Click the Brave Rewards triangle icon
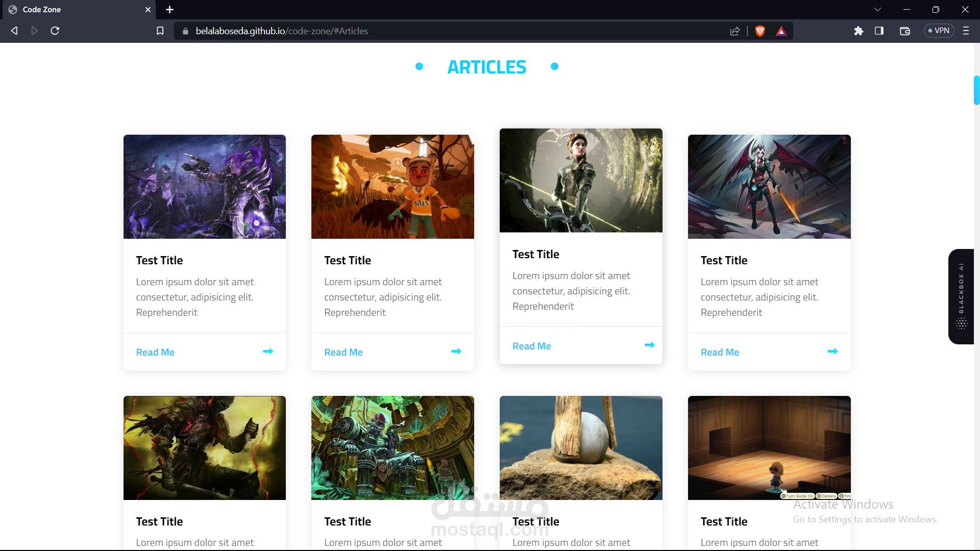 click(781, 31)
